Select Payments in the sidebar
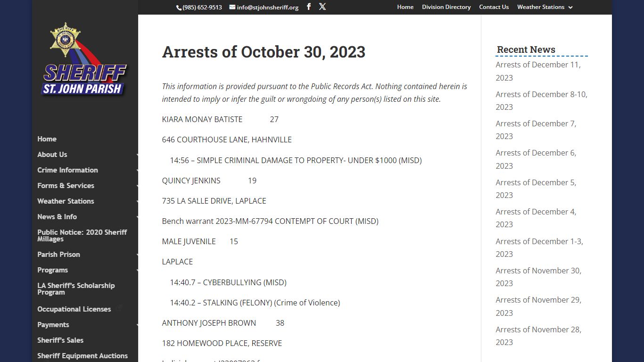 pyautogui.click(x=53, y=325)
